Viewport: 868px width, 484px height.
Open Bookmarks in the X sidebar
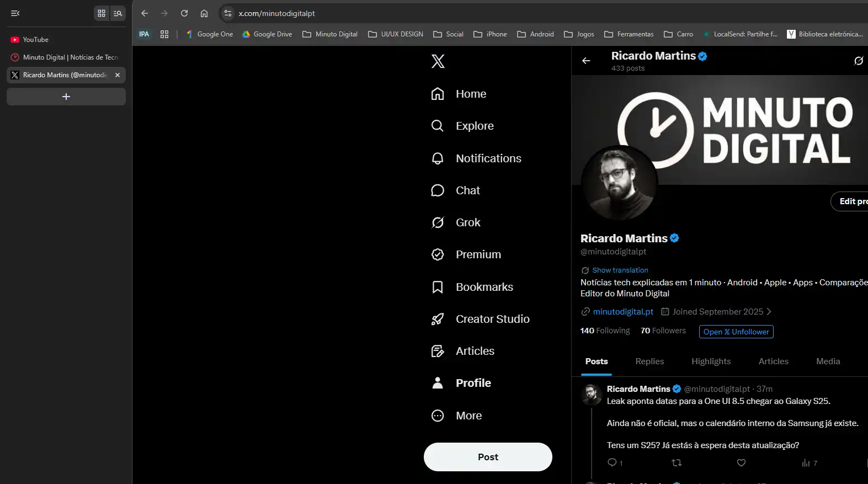(x=472, y=287)
